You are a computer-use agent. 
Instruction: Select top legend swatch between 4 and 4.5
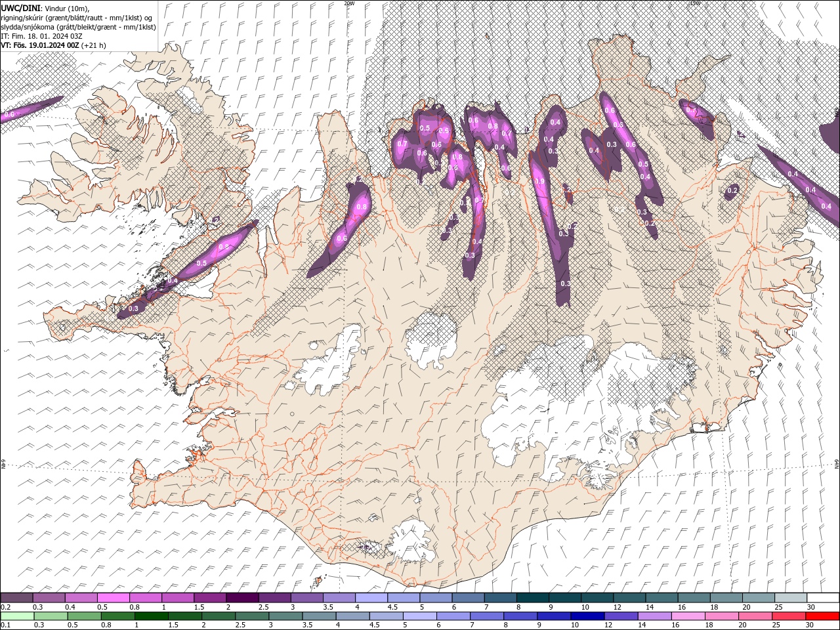pos(371,598)
